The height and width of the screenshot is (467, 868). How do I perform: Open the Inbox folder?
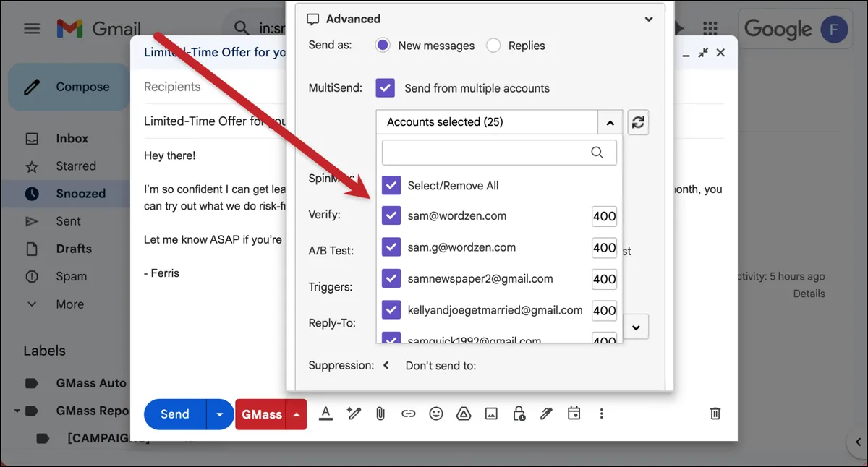tap(72, 139)
